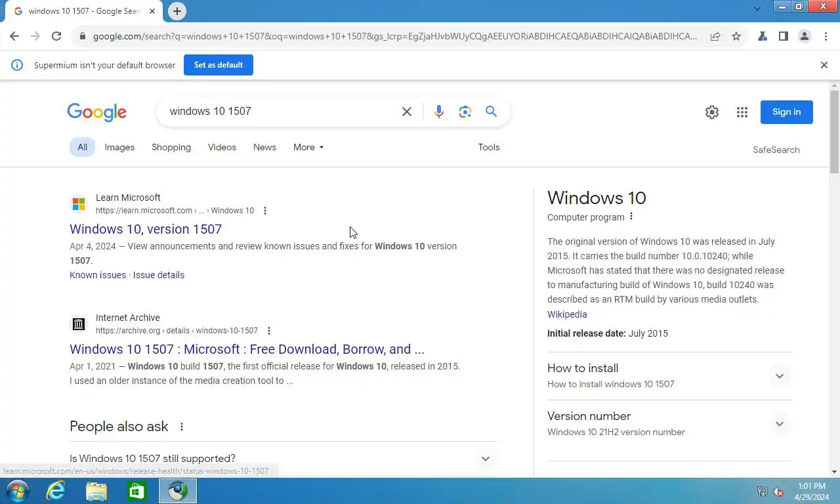
Task: Expand Is Windows 10 1507 still supported
Action: coord(283,459)
